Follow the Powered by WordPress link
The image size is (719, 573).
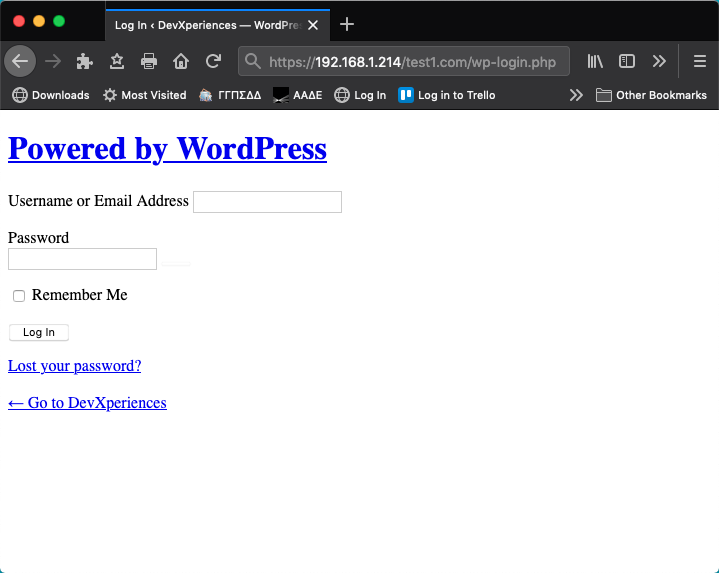(167, 149)
